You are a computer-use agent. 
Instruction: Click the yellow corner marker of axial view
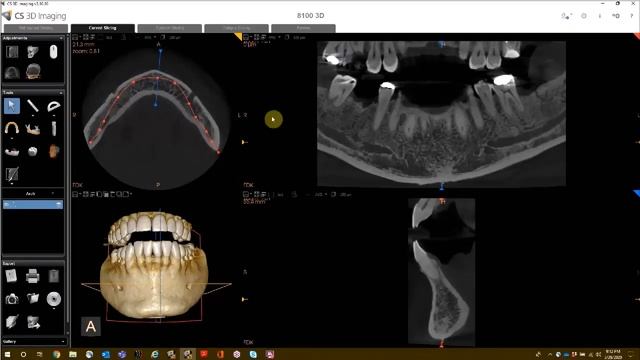click(238, 37)
